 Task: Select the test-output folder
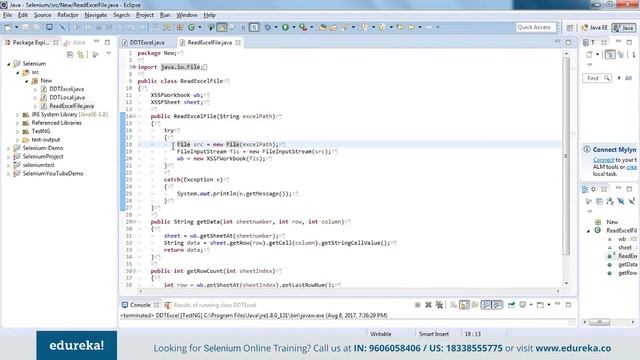tap(46, 140)
